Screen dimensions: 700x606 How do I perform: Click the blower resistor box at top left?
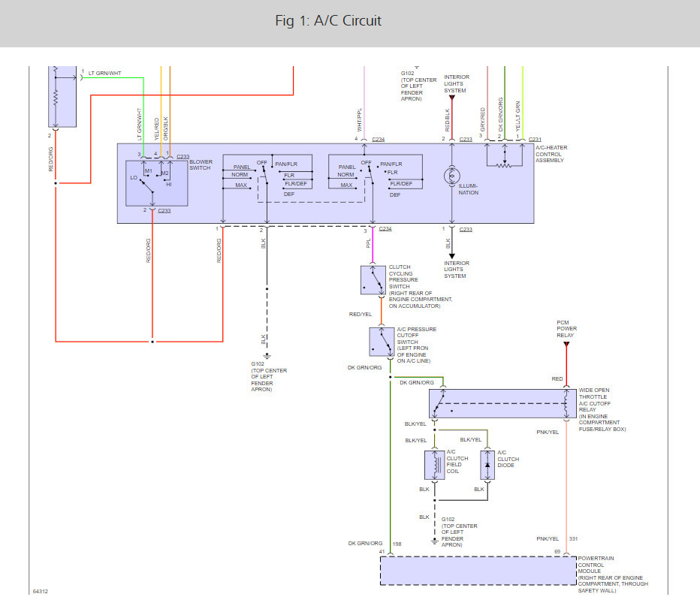(62, 96)
